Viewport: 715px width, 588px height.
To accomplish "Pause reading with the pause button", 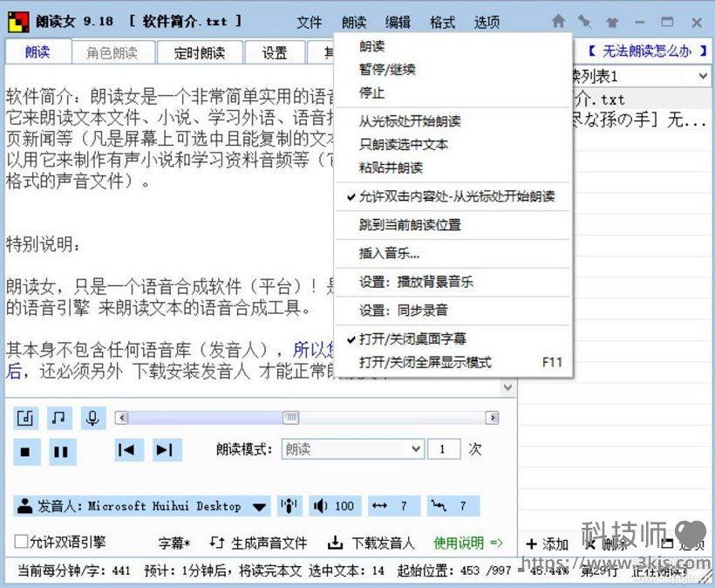I will 62,452.
